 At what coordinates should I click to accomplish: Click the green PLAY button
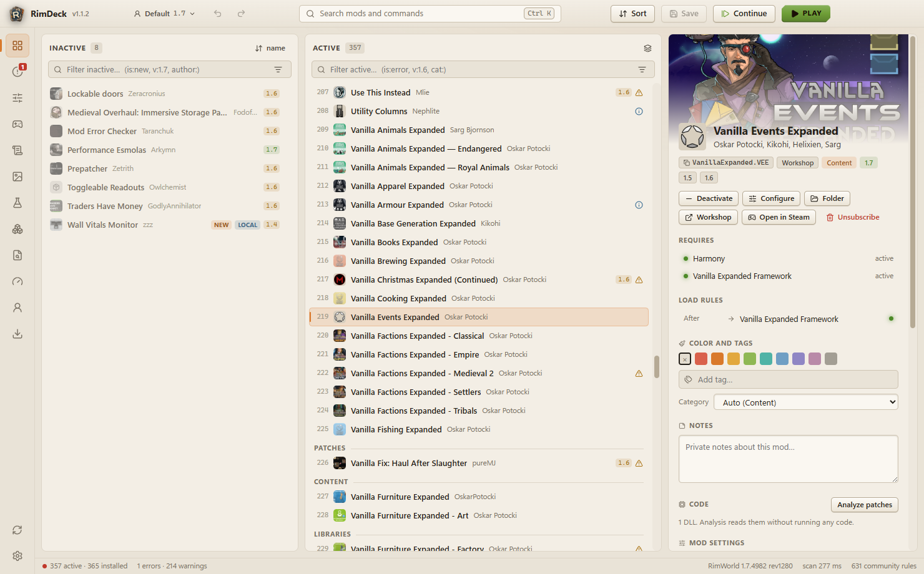[806, 14]
